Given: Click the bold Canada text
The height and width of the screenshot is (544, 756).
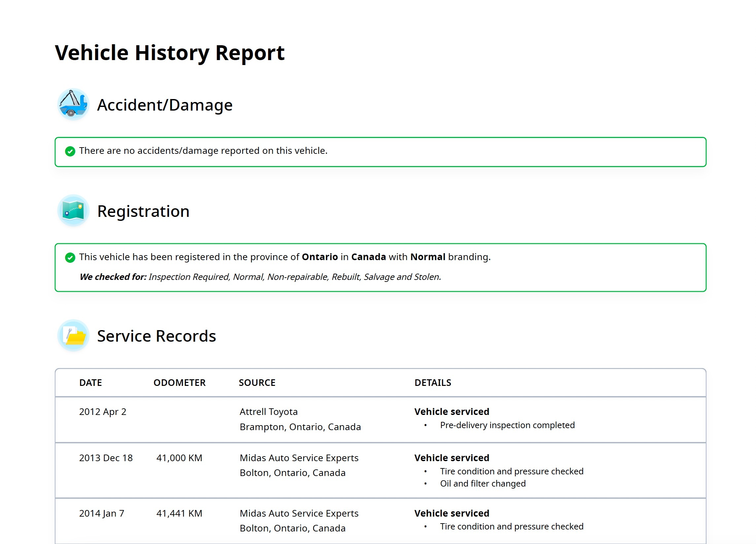Looking at the screenshot, I should pyautogui.click(x=368, y=257).
